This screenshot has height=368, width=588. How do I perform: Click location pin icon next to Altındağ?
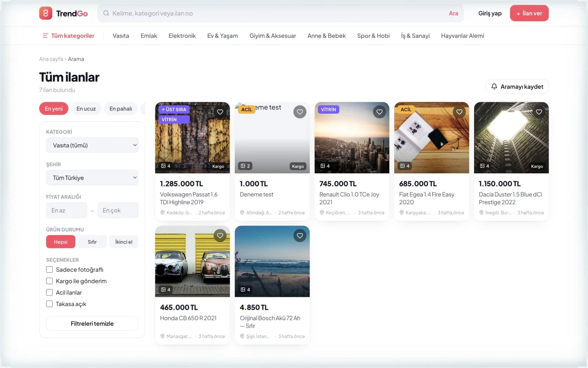click(x=242, y=213)
